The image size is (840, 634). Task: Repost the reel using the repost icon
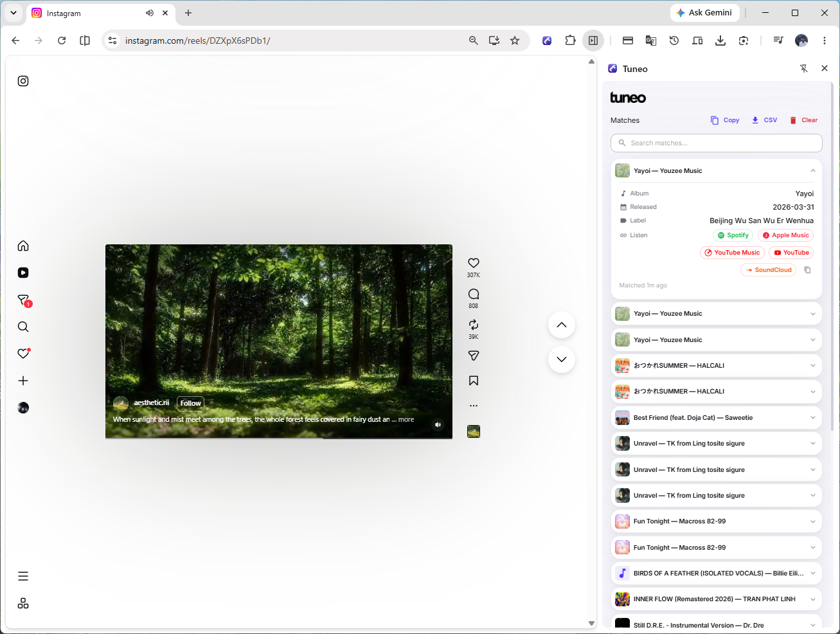pos(474,325)
